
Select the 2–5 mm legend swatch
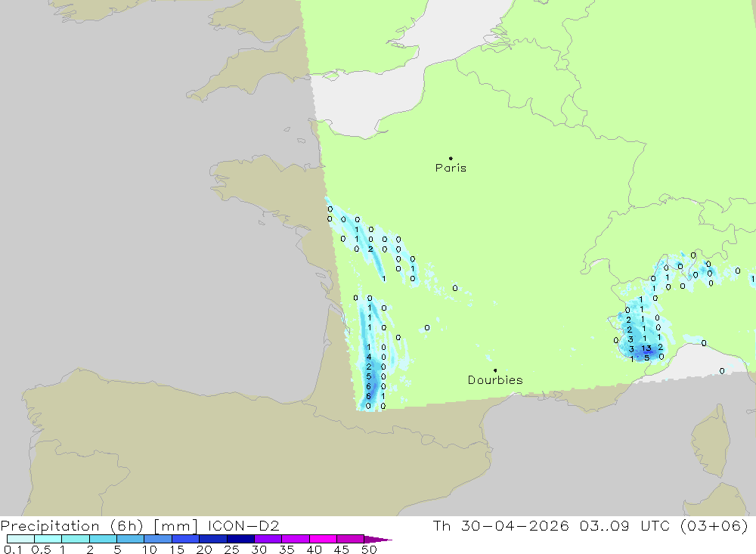[103, 539]
